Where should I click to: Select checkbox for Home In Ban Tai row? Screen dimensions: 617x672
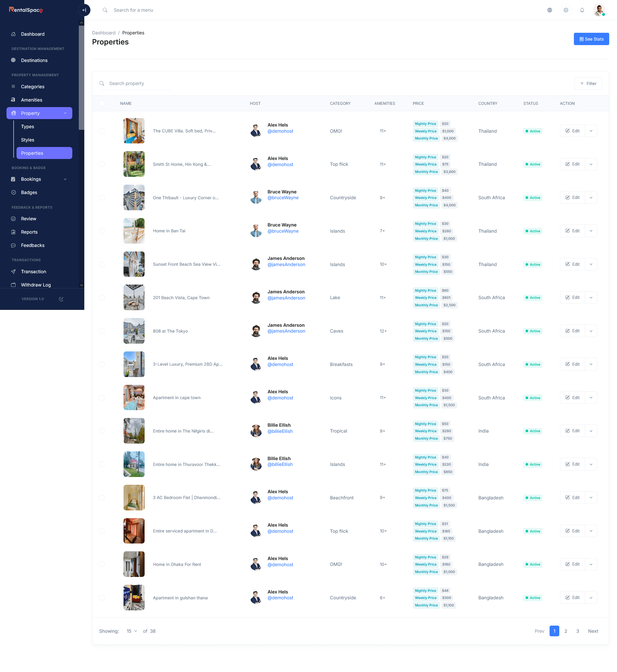point(102,231)
